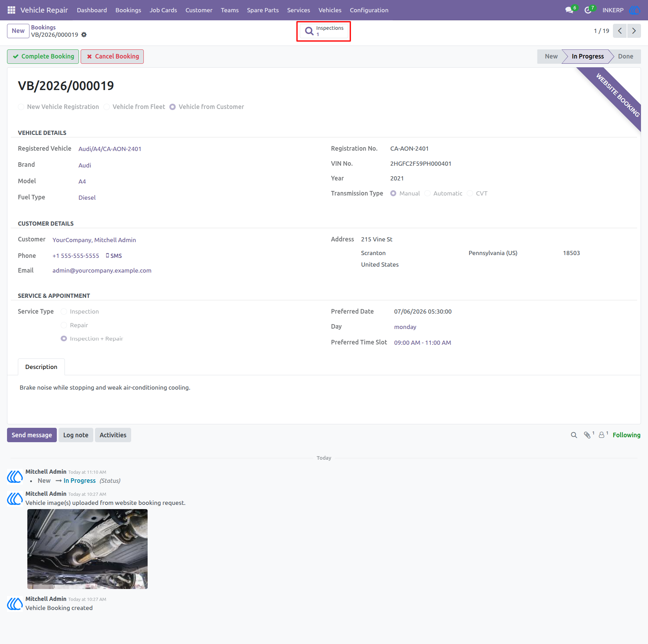The width and height of the screenshot is (648, 644).
Task: Select Vehicle from Fleet option
Action: 107,107
